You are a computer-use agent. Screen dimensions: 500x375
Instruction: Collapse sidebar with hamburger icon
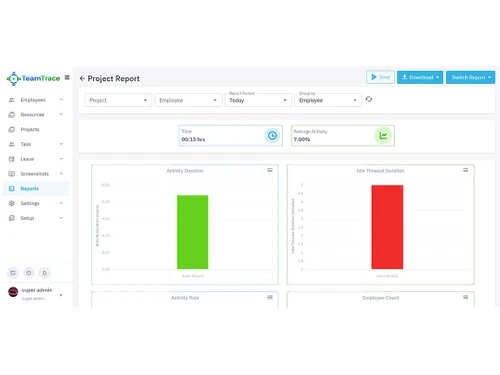coord(67,78)
